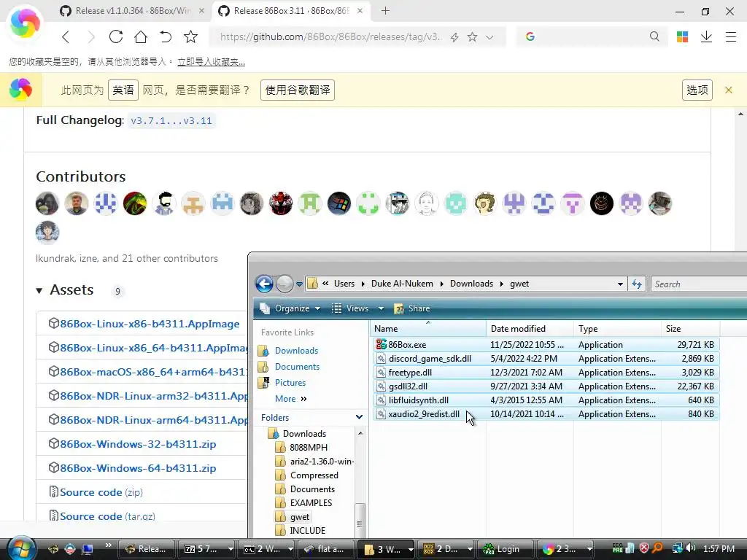Open the browser hamburger menu

tap(731, 36)
